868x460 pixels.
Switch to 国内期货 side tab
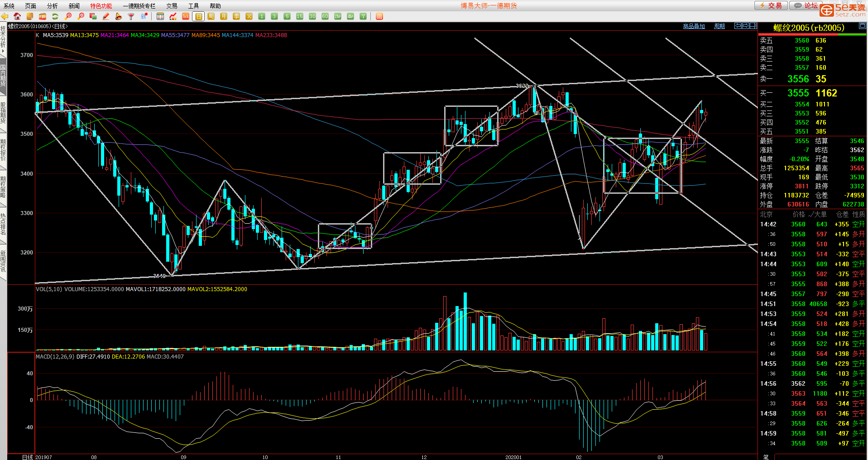(x=3, y=76)
